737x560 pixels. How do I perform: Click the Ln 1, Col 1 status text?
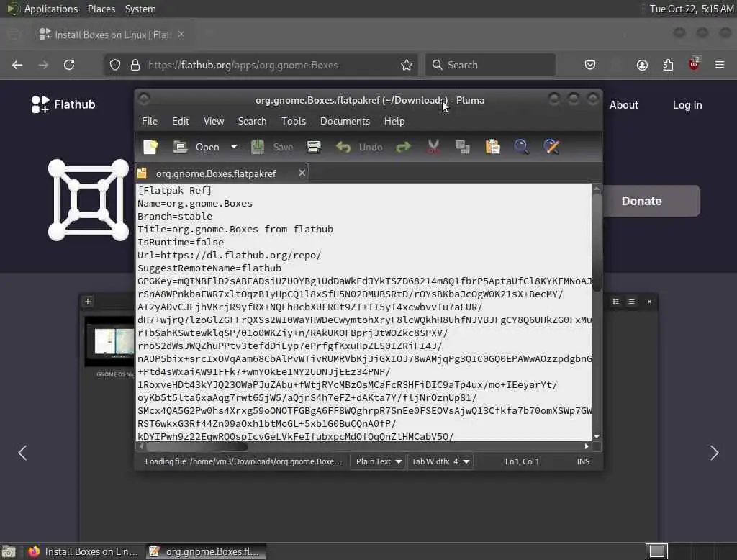pyautogui.click(x=522, y=461)
